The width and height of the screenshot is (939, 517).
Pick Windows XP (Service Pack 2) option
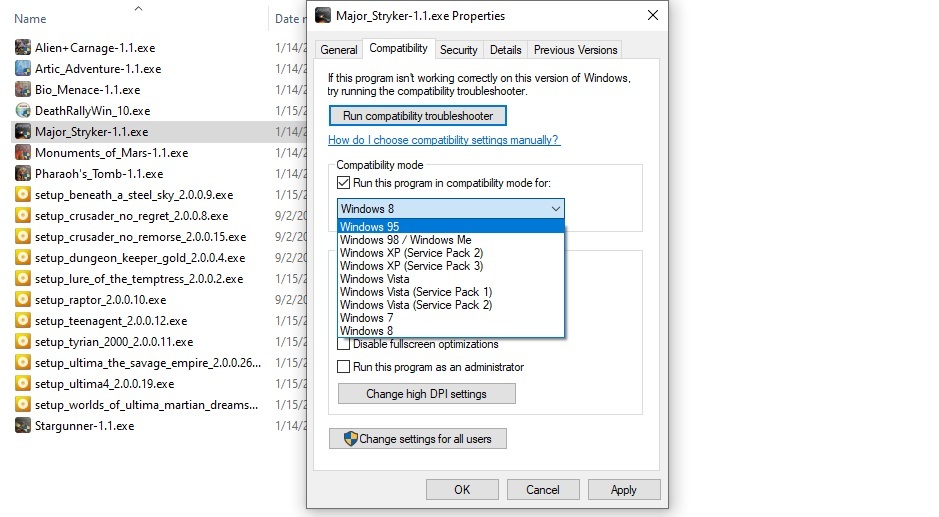tap(451, 253)
